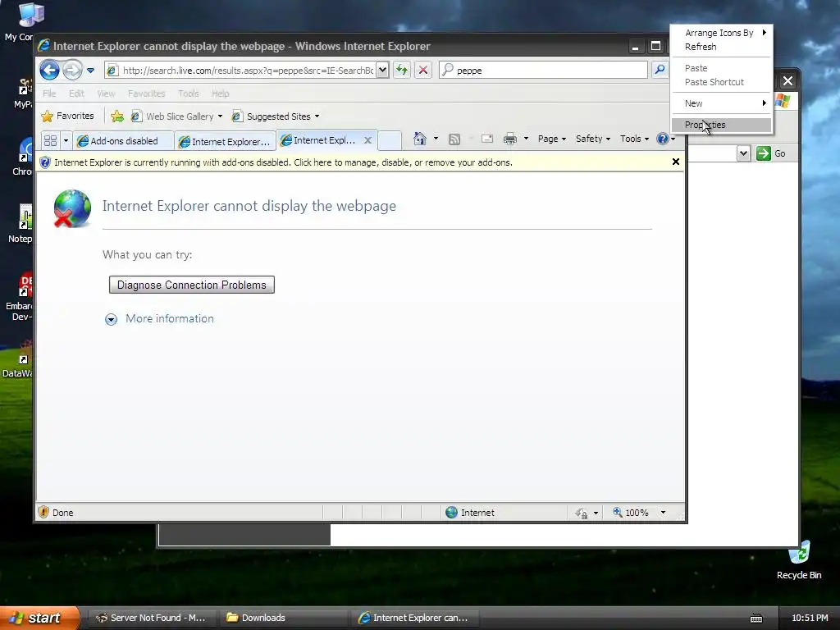840x630 pixels.
Task: Click the Add to Favorites Bar icon
Action: [x=116, y=116]
